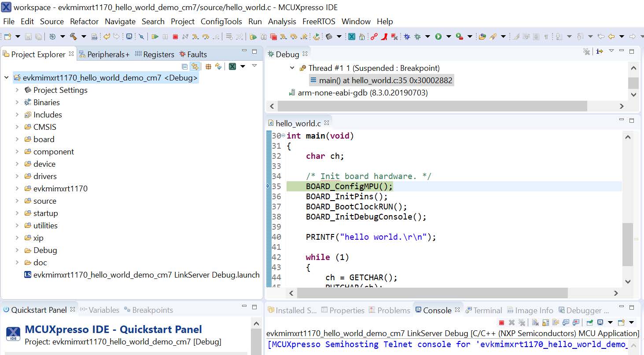Click the hammer Build icon
The width and height of the screenshot is (644, 355).
pos(73,37)
